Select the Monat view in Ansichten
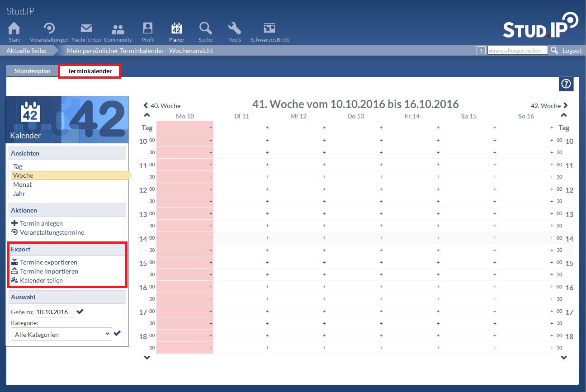The image size is (586, 392). (x=22, y=184)
